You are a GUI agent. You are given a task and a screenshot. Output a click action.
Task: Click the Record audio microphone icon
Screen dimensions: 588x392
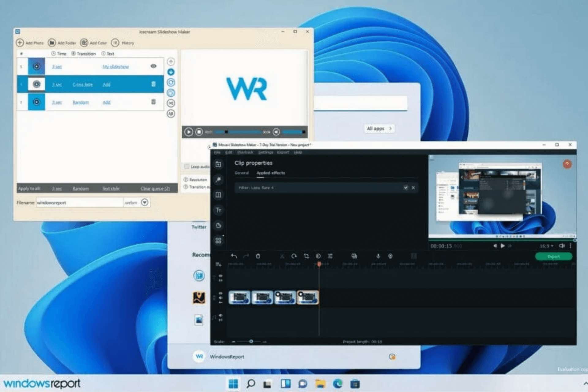[378, 256]
